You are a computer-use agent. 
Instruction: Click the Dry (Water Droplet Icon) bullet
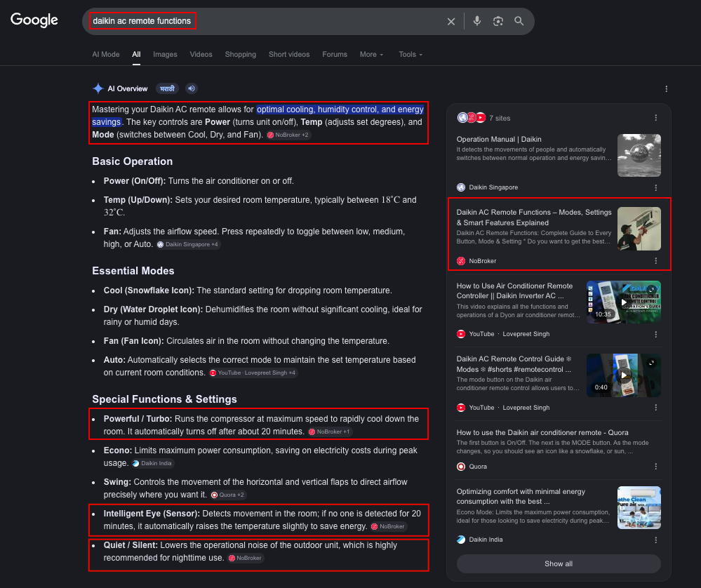pos(263,316)
